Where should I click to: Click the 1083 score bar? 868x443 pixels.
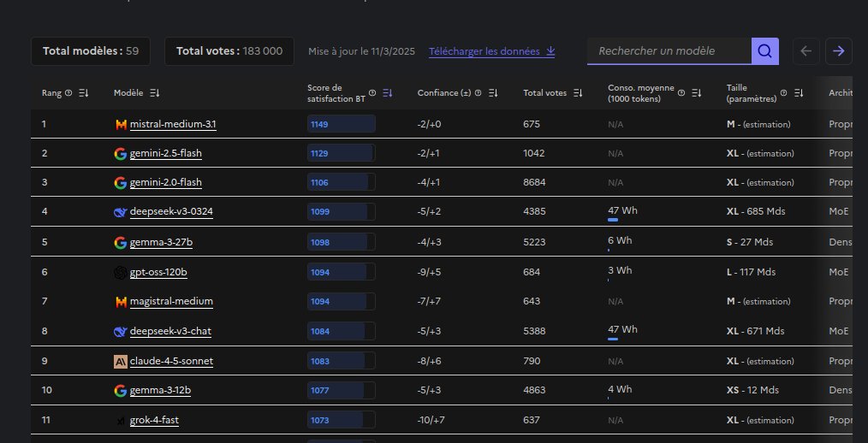pyautogui.click(x=342, y=361)
